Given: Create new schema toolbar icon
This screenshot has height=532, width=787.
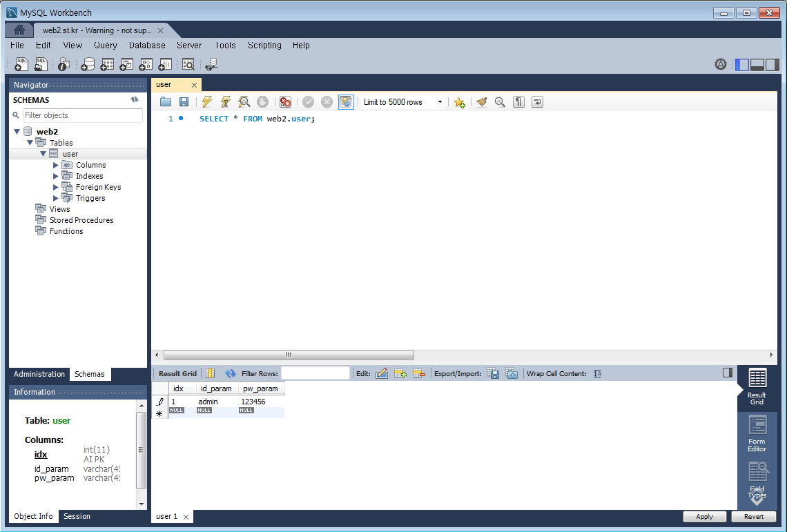Looking at the screenshot, I should click(88, 64).
